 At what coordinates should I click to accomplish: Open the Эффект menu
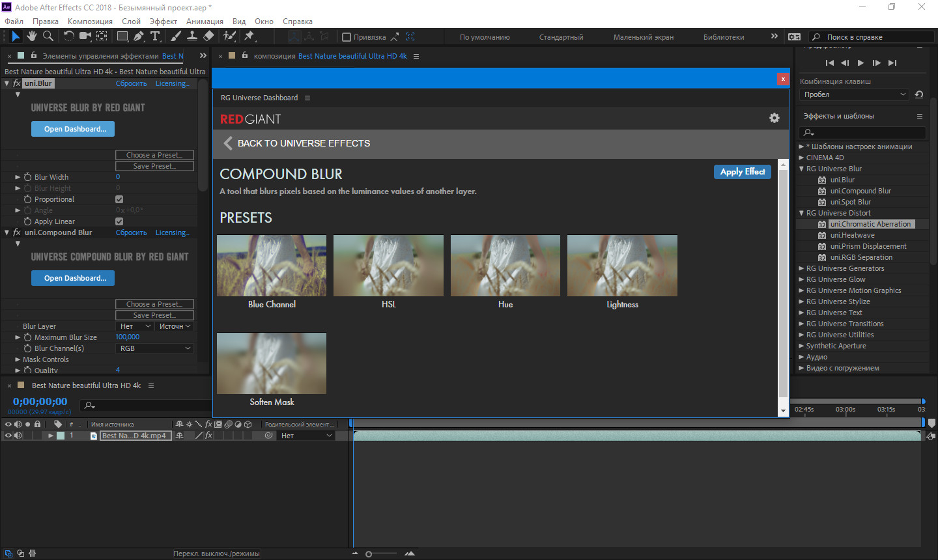pos(163,21)
